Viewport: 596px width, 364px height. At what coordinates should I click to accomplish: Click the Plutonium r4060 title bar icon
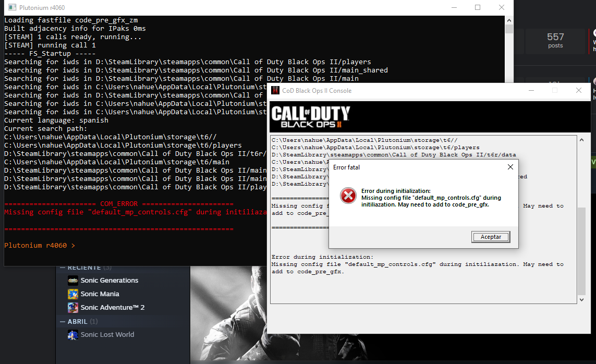pos(12,8)
